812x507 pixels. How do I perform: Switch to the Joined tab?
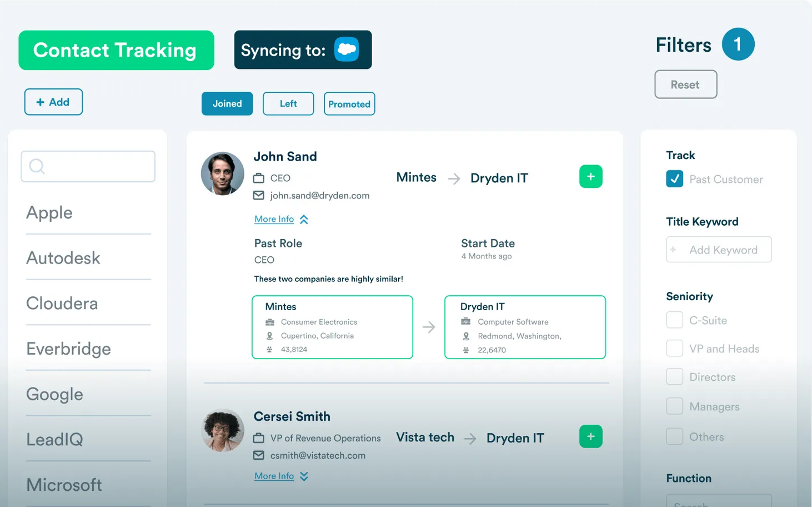coord(227,103)
